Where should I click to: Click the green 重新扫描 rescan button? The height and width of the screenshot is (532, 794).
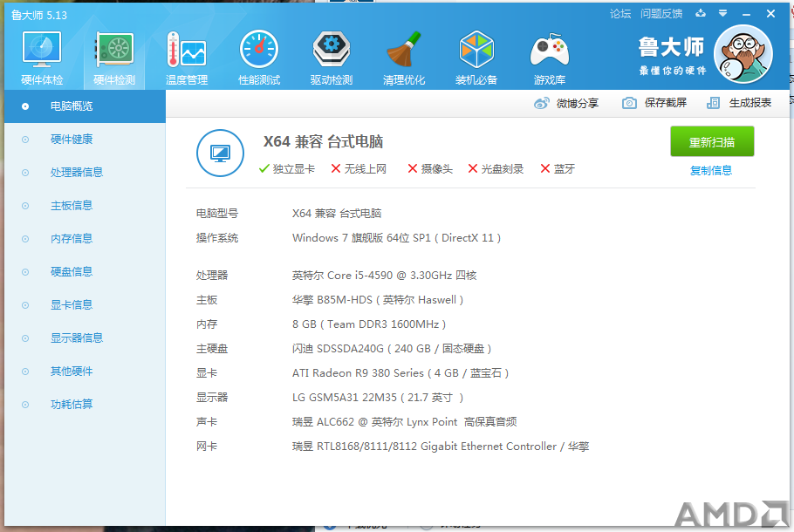tap(712, 142)
